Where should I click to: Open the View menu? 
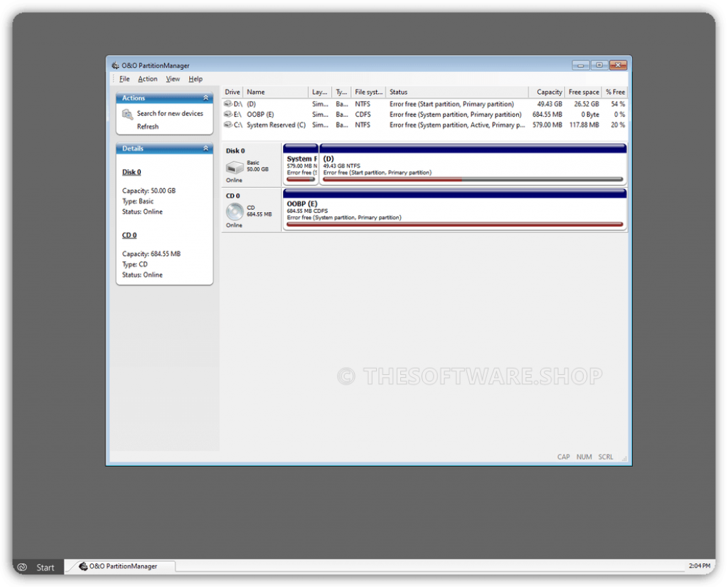pos(173,79)
